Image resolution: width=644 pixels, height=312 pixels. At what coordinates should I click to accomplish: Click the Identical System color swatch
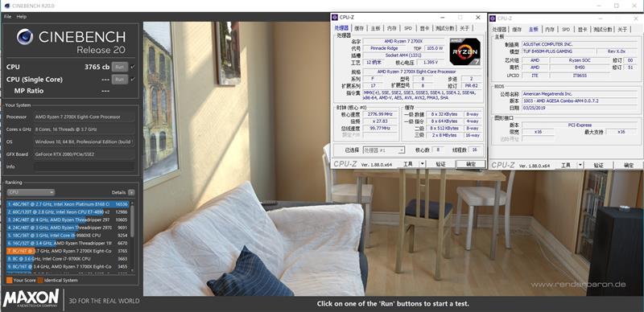tap(40, 281)
